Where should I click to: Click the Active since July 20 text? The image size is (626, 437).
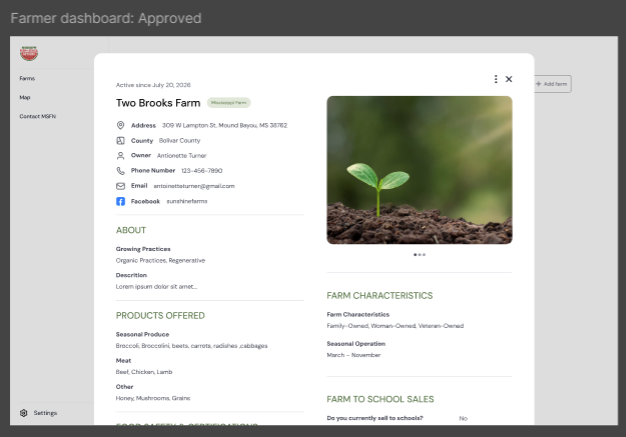click(x=153, y=85)
